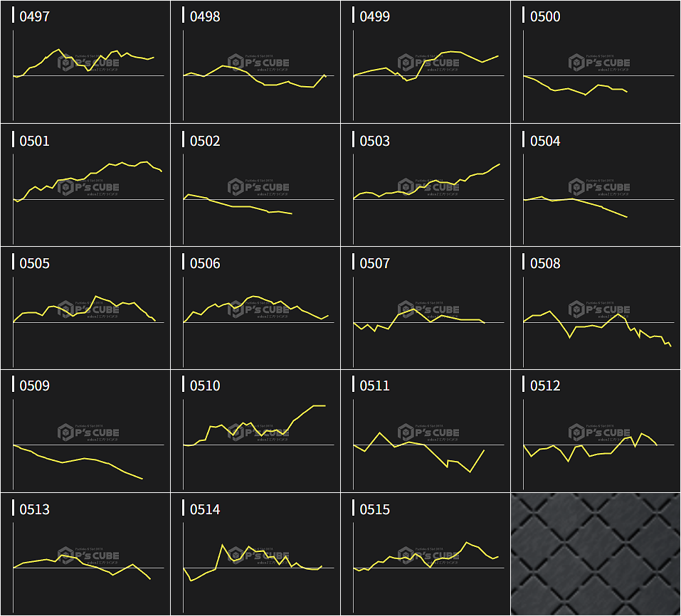The width and height of the screenshot is (681, 616).
Task: Click the line graph labeled 0505
Action: pos(85,308)
